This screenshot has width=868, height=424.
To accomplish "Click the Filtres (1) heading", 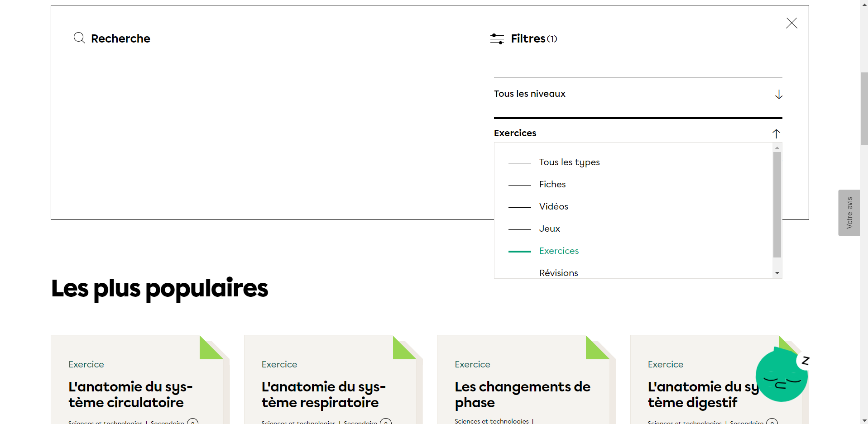I will coord(534,38).
